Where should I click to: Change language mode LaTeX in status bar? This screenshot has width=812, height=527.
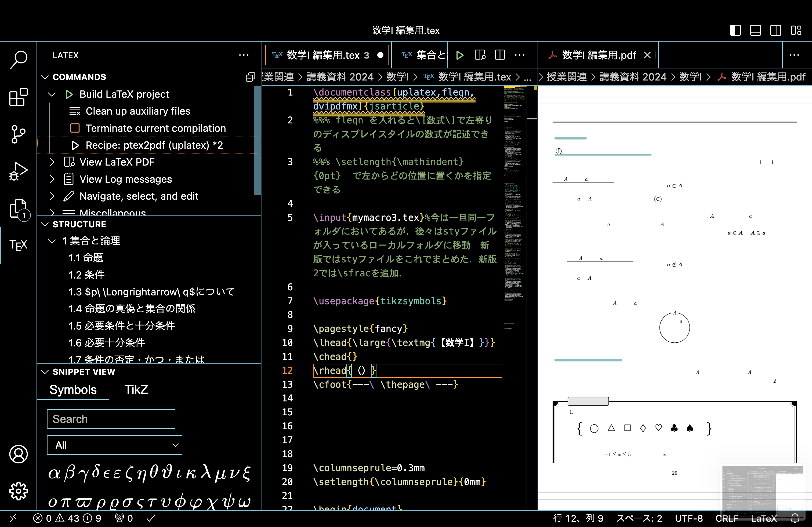click(764, 518)
